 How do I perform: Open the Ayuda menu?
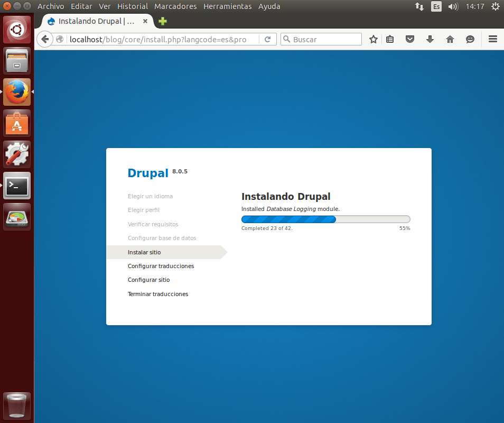pos(269,6)
